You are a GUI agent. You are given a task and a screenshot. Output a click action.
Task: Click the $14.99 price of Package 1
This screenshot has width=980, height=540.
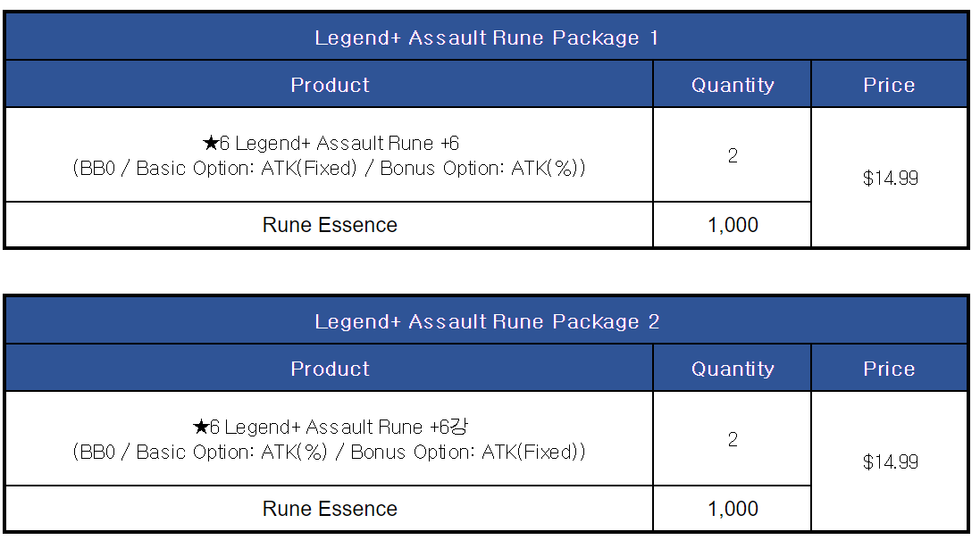890,178
